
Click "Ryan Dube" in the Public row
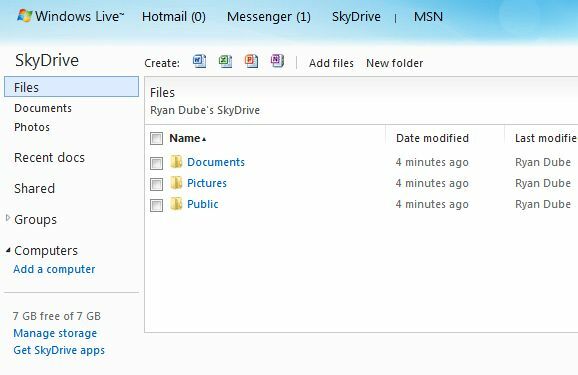pos(543,204)
